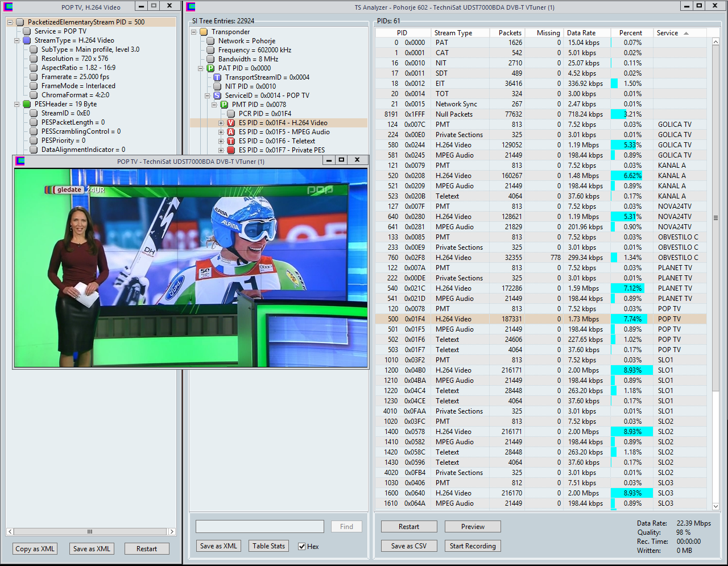Collapse the PAT PID = 0x0000 node
The image size is (728, 566).
201,68
